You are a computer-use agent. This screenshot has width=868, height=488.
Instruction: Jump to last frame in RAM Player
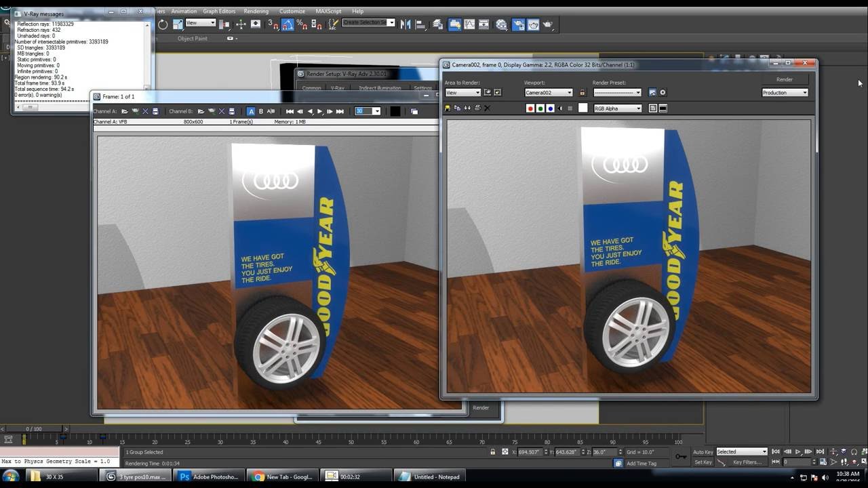point(340,111)
